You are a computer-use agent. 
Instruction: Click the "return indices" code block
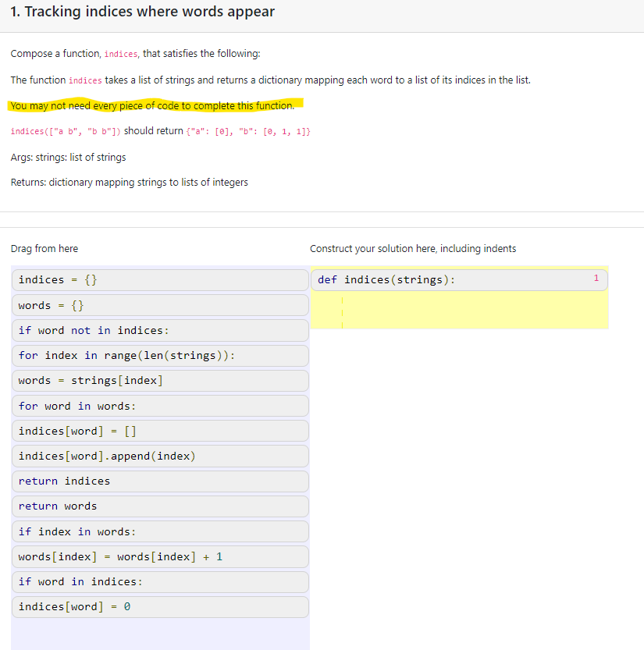click(x=160, y=481)
